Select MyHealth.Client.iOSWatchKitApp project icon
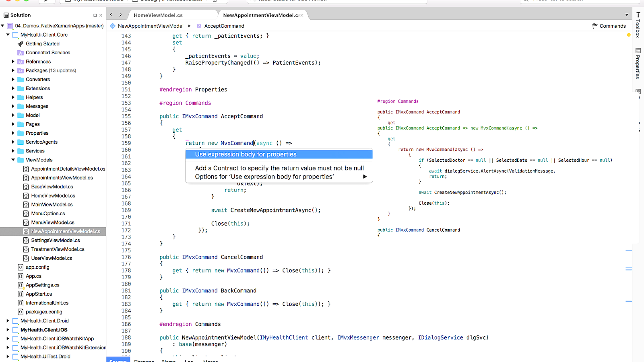Viewport: 644px width, 362px height. pyautogui.click(x=15, y=339)
